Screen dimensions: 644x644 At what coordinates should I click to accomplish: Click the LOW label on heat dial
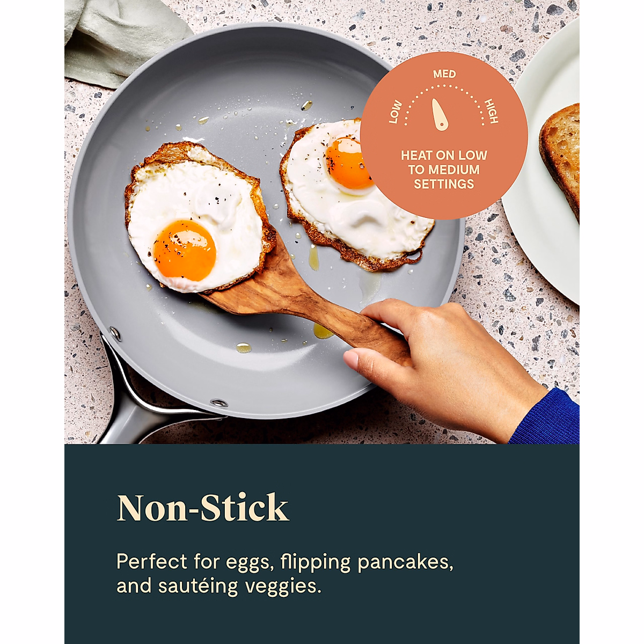pos(396,112)
